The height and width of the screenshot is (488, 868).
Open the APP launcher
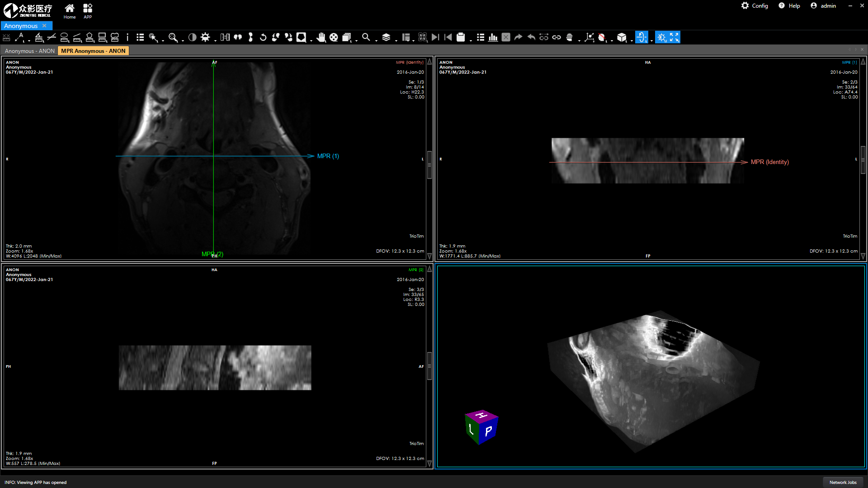click(88, 11)
